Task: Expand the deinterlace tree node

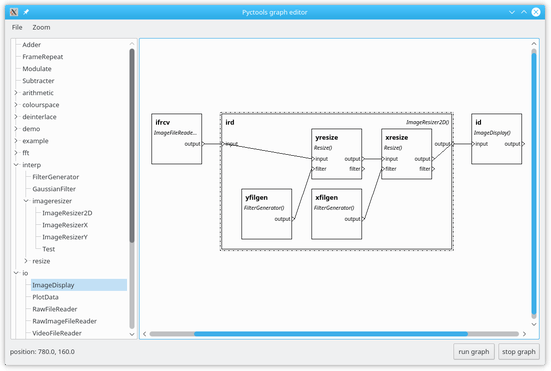Action: (x=16, y=117)
